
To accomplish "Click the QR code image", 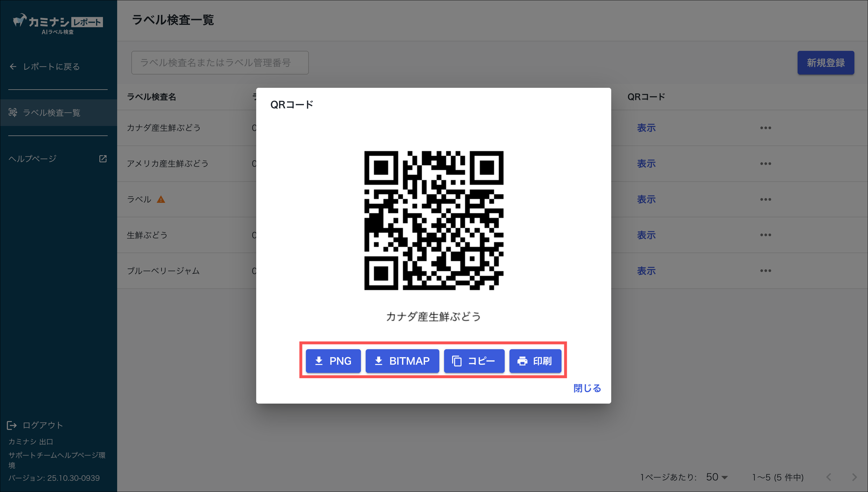I will (434, 220).
